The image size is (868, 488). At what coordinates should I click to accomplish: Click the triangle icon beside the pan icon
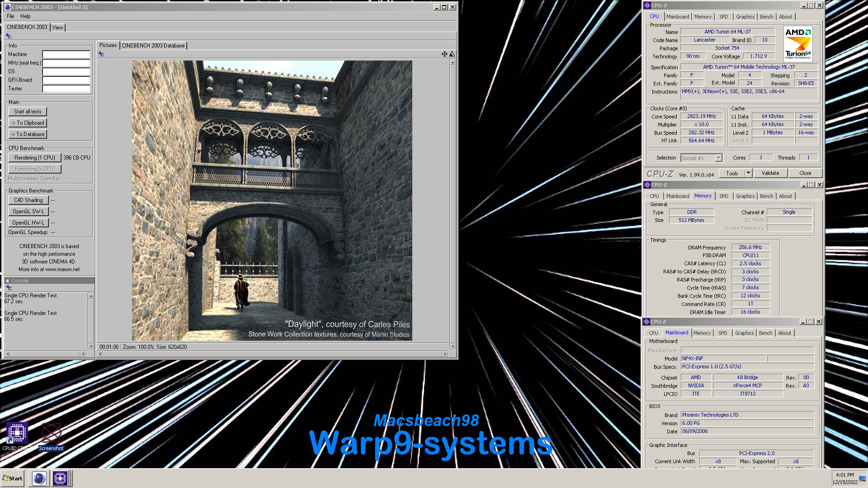(x=452, y=54)
